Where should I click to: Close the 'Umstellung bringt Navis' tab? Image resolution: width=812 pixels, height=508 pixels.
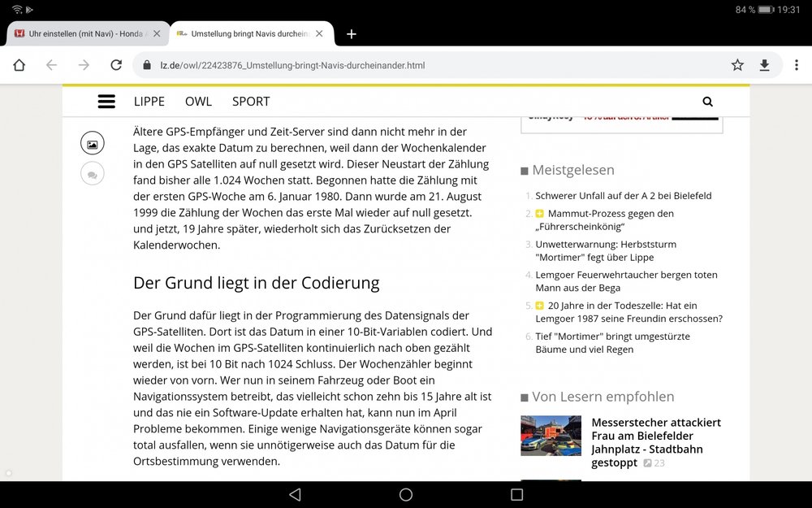pyautogui.click(x=319, y=34)
